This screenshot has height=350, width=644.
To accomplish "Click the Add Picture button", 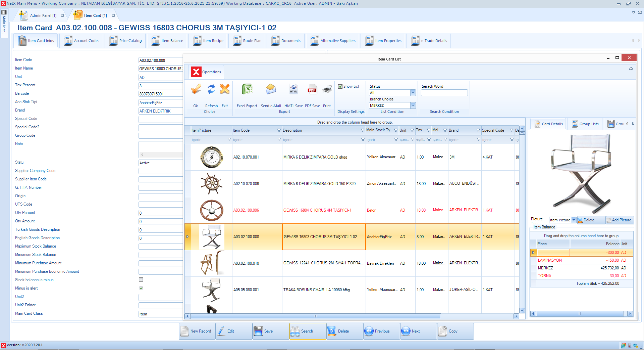I will coord(620,220).
